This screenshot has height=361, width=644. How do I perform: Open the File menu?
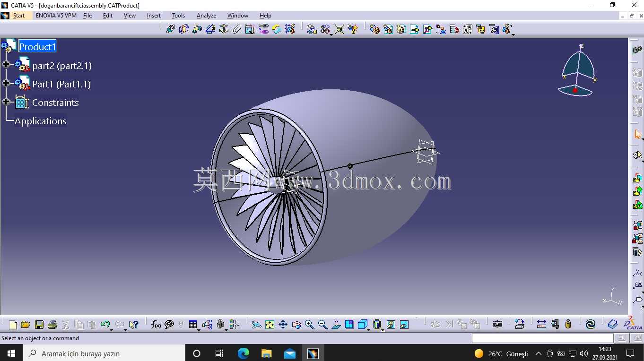click(x=87, y=16)
